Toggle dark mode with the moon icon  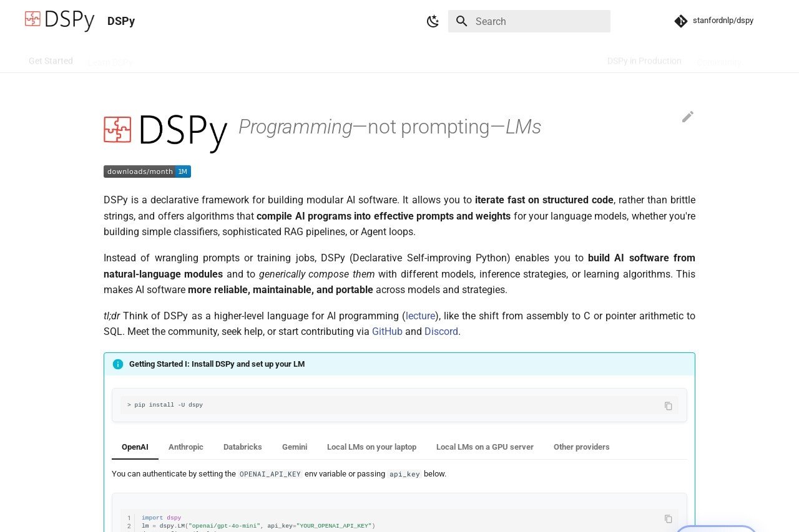tap(433, 21)
